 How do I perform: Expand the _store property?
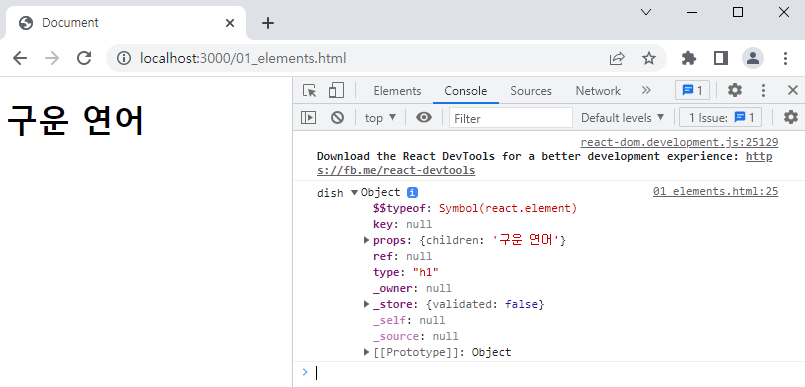pyautogui.click(x=367, y=304)
